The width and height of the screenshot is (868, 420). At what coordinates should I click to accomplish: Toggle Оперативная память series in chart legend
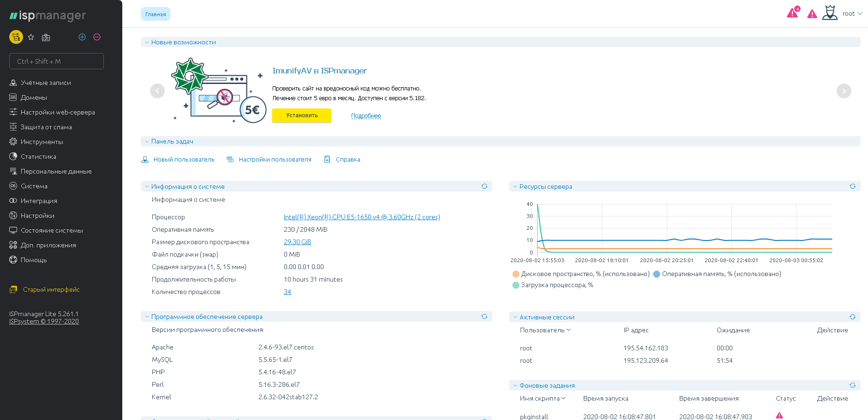coord(718,274)
